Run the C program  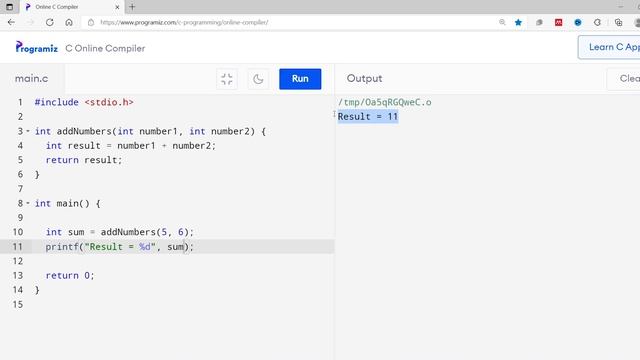[x=300, y=79]
